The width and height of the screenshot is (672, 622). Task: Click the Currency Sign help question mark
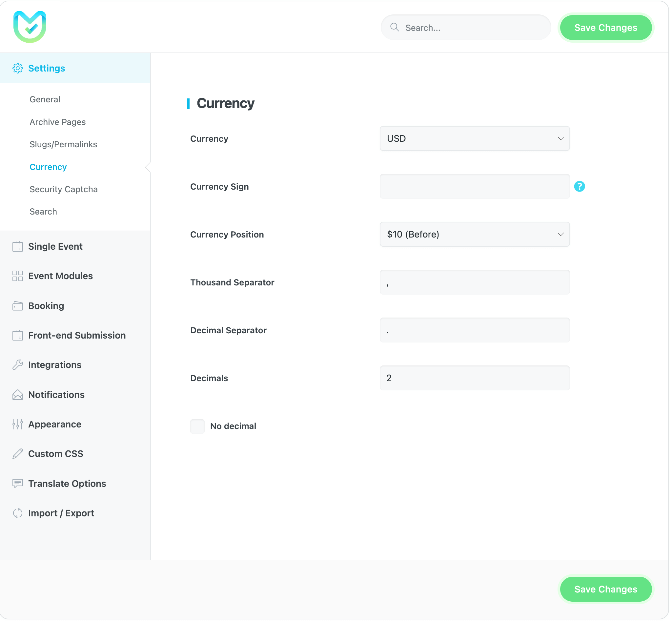tap(580, 186)
